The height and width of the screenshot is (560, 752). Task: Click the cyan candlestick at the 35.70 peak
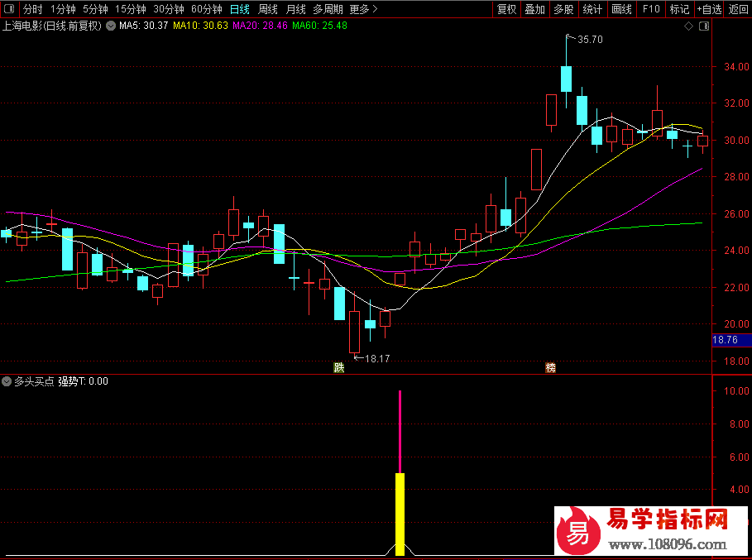tap(566, 79)
